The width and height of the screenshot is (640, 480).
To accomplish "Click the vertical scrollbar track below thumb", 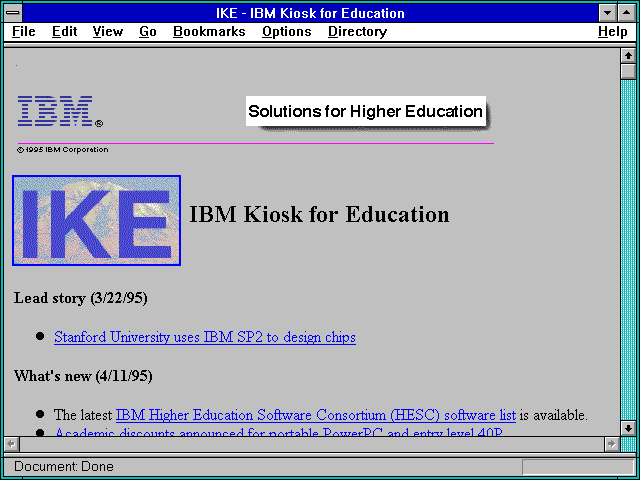I will pyautogui.click(x=628, y=250).
